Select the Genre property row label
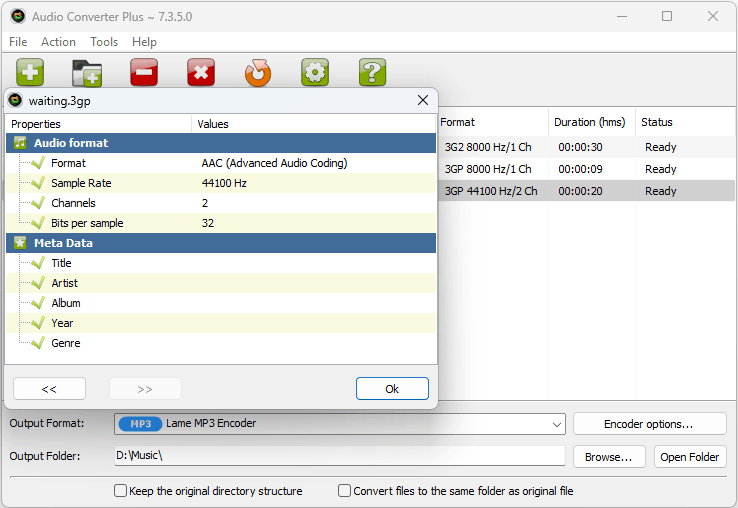 tap(66, 343)
